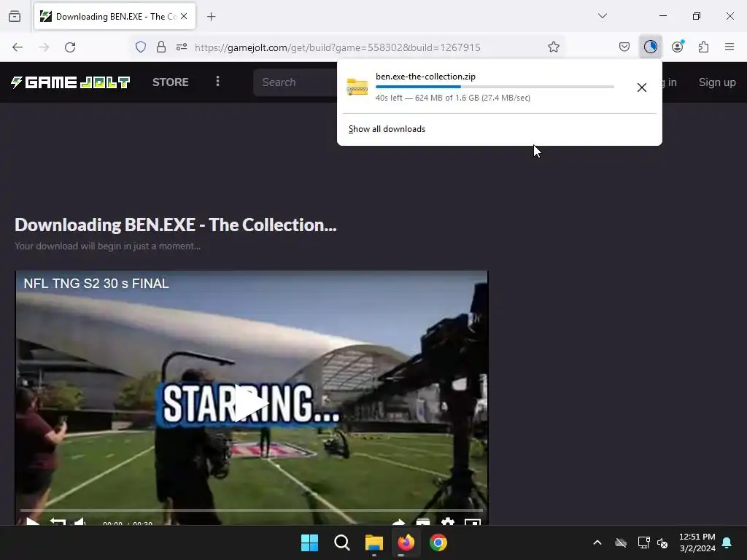The height and width of the screenshot is (560, 747).
Task: Launch Google Chrome from the taskbar
Action: tap(438, 542)
